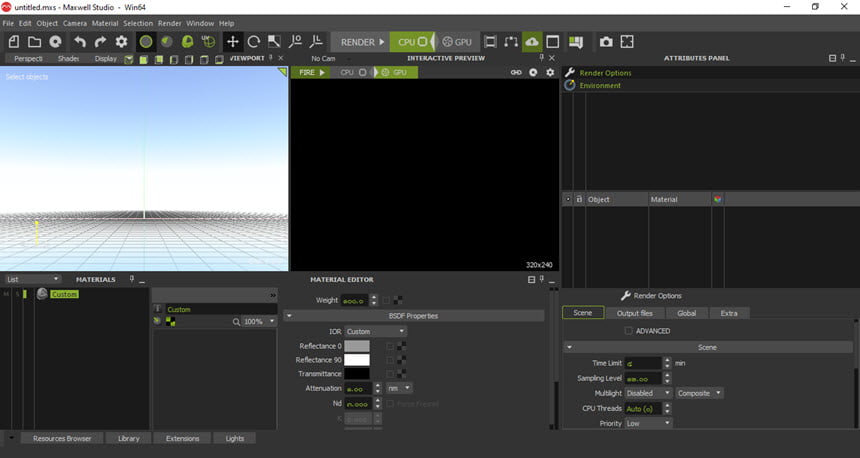
Task: Click the Time Limit input field
Action: click(x=643, y=363)
